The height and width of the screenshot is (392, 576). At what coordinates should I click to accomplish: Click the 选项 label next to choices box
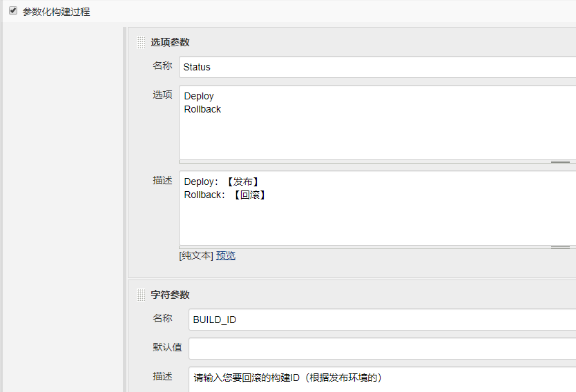[162, 95]
